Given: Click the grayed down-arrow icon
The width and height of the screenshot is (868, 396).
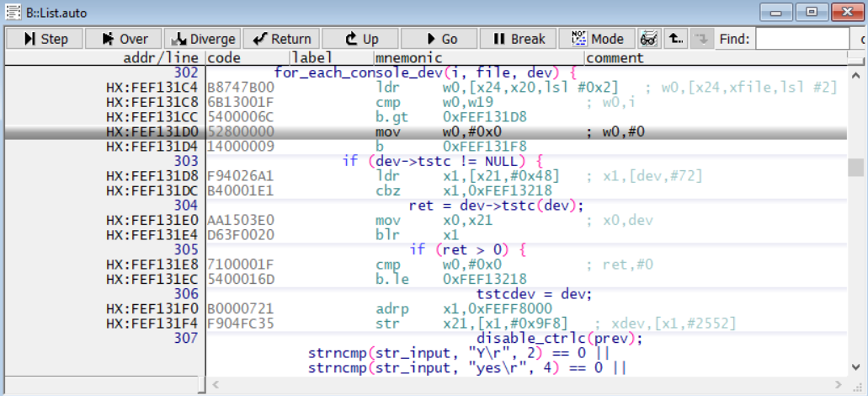Looking at the screenshot, I should [702, 39].
